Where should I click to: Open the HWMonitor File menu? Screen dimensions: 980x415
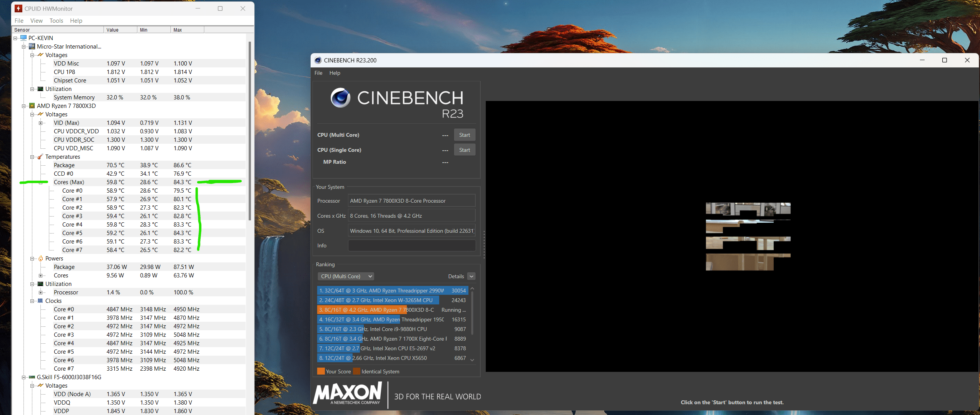click(19, 21)
